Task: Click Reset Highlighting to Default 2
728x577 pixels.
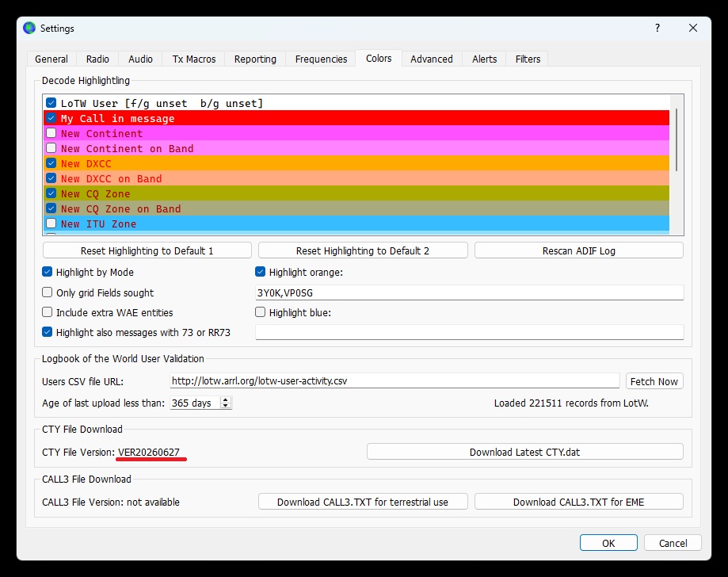Action: 363,250
